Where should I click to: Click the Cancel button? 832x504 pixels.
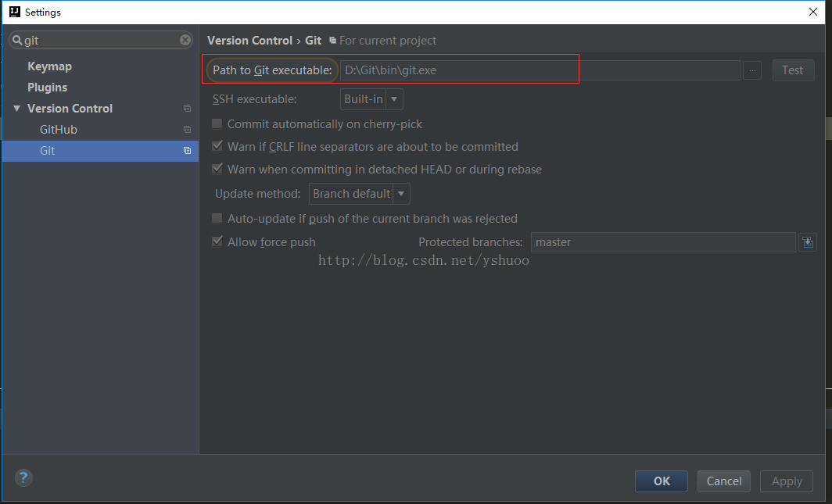pos(724,481)
